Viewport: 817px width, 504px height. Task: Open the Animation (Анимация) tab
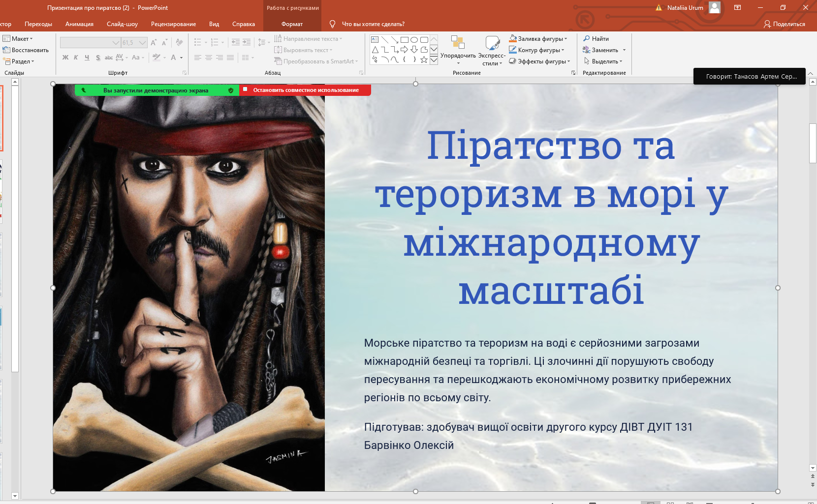(79, 24)
